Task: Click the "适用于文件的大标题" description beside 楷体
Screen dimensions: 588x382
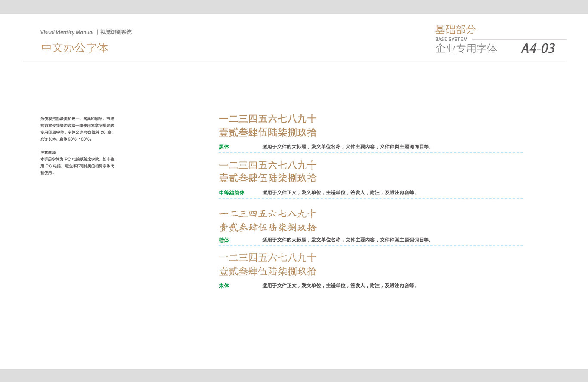Action: tap(347, 240)
